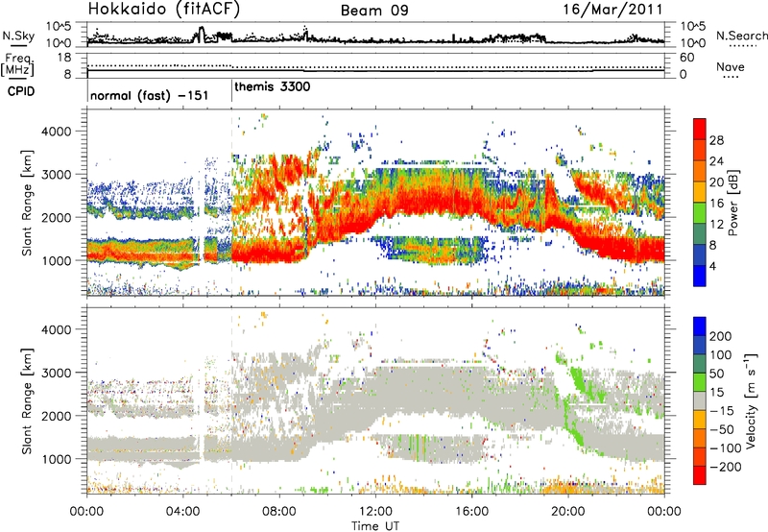Click the 'Velocity [m s-1]' colorbar title
The height and width of the screenshot is (532, 768).
(751, 400)
